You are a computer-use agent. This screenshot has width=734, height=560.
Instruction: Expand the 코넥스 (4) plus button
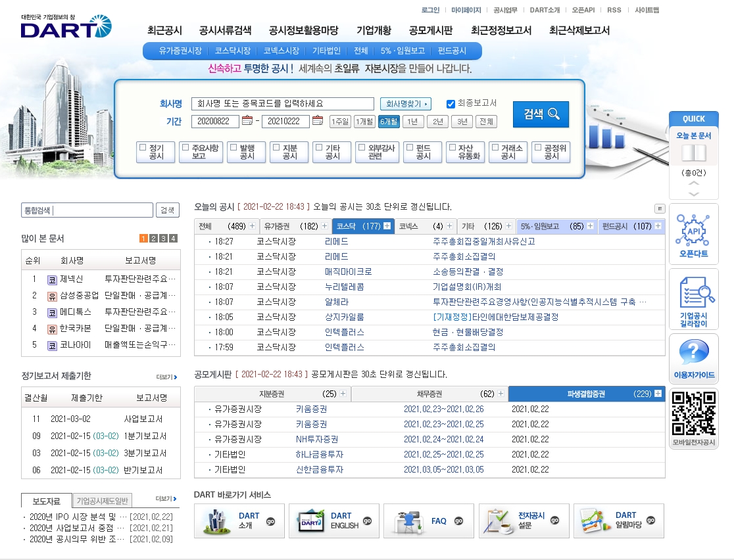pyautogui.click(x=449, y=226)
